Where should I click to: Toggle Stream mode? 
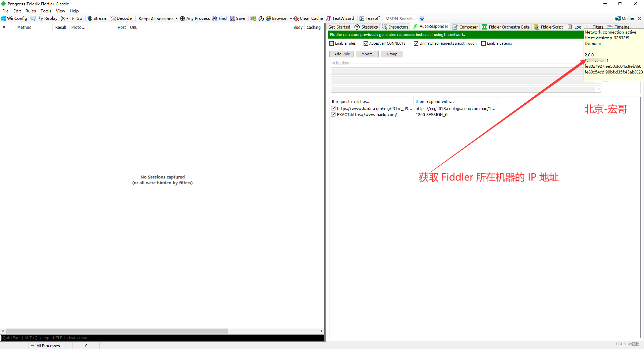[x=97, y=18]
